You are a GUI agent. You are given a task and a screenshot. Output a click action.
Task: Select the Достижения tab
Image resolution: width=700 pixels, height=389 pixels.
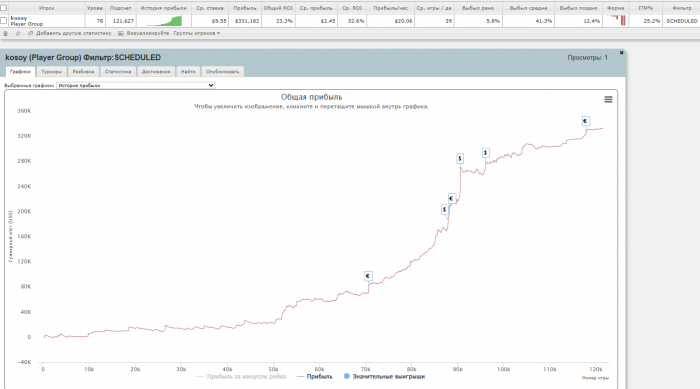point(156,71)
